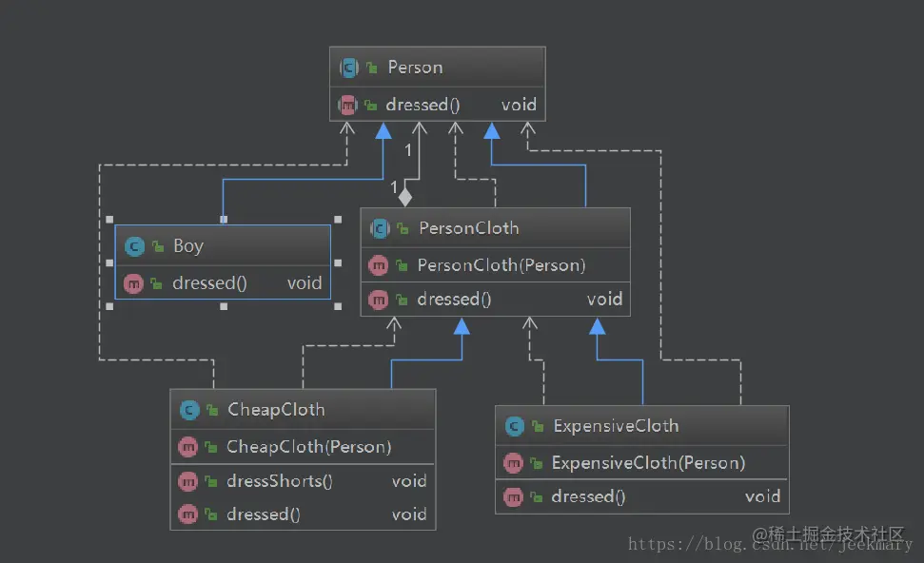Click the public visibility icon beside ExpensiveCloth(Person)
The height and width of the screenshot is (563, 924).
537,463
